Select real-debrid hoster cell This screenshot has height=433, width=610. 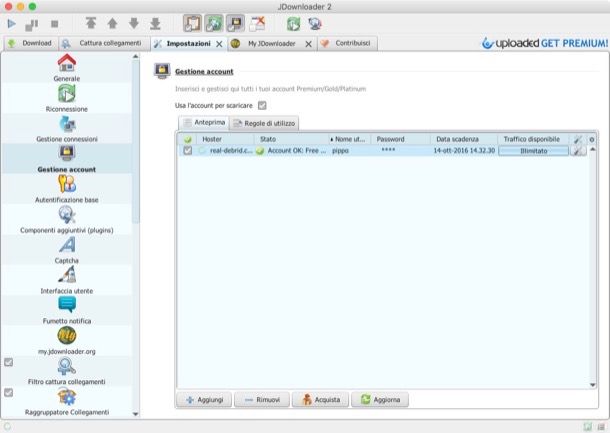point(225,151)
